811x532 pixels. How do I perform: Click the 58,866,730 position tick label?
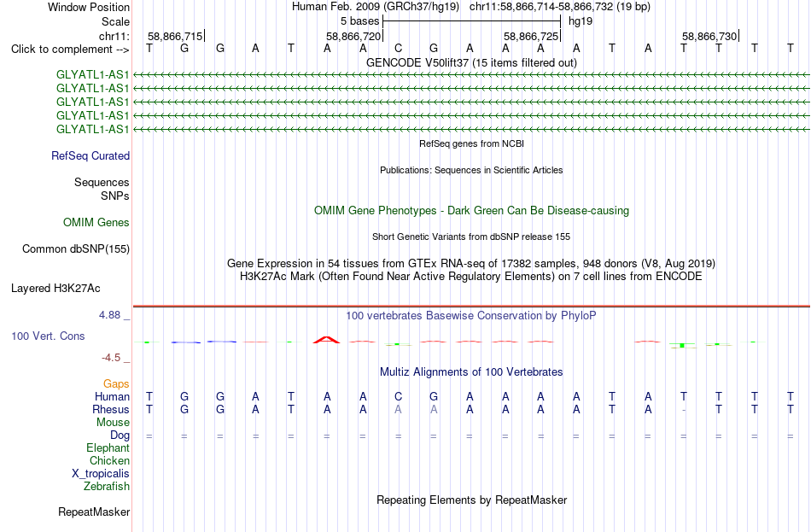(x=709, y=36)
